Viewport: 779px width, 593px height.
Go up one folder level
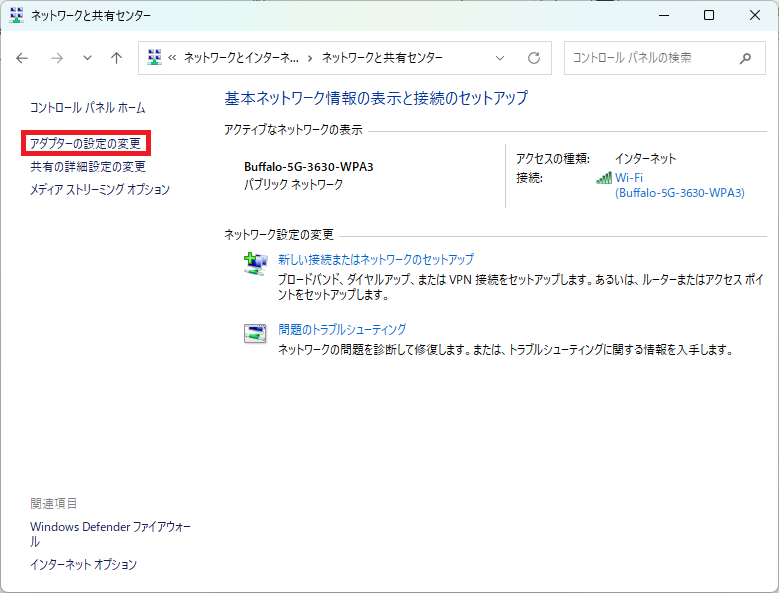tap(116, 58)
